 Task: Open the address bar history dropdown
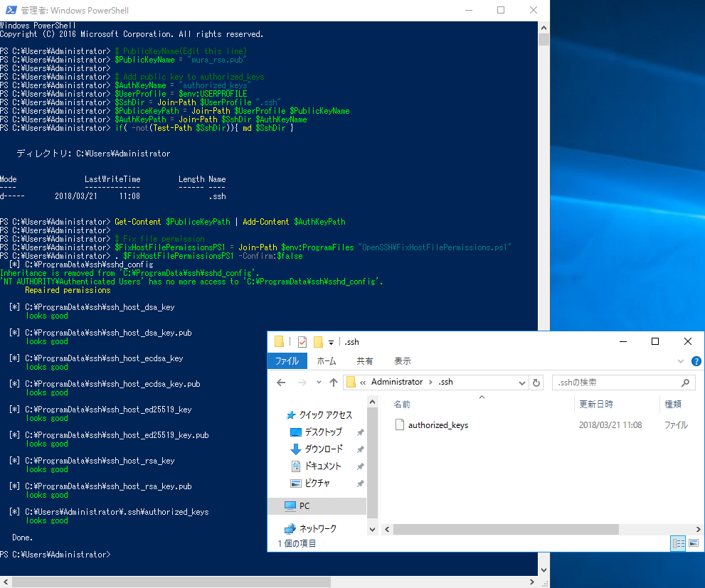point(521,383)
